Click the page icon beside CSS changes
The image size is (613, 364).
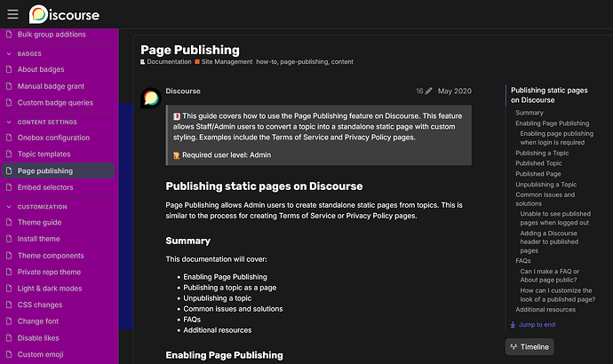coord(9,305)
